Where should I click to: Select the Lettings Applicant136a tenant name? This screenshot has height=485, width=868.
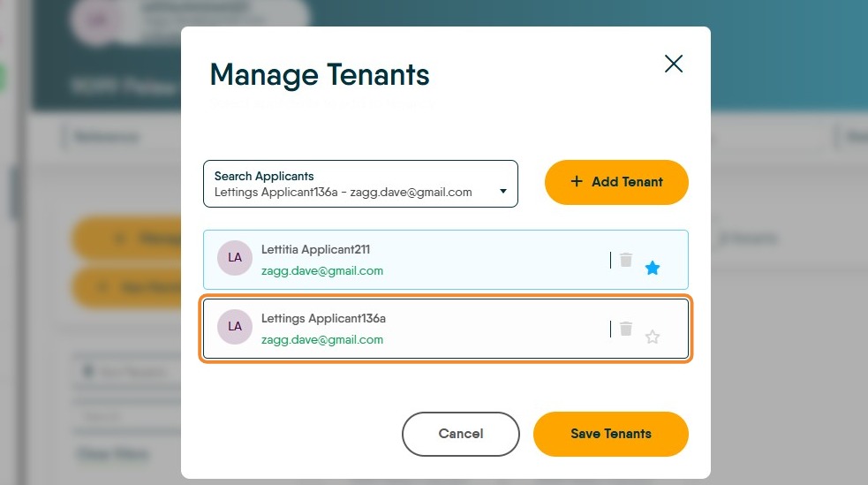click(323, 318)
